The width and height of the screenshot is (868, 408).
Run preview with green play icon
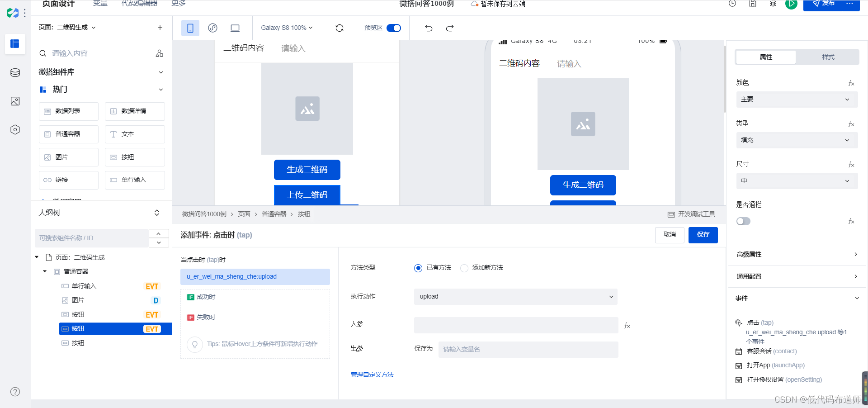tap(791, 4)
